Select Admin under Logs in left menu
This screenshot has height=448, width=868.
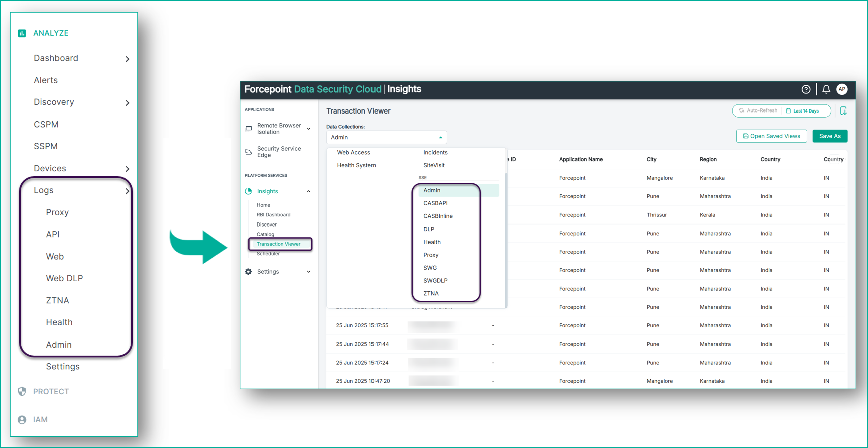coord(59,345)
